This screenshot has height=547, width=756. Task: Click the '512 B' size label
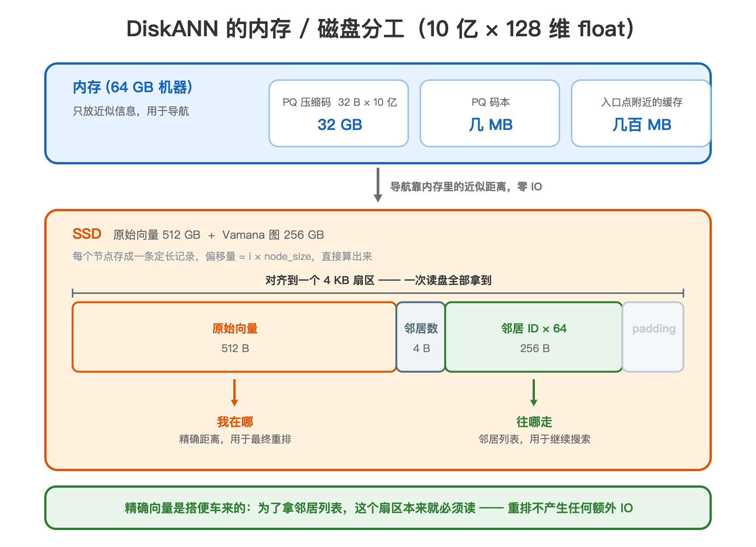tap(235, 348)
